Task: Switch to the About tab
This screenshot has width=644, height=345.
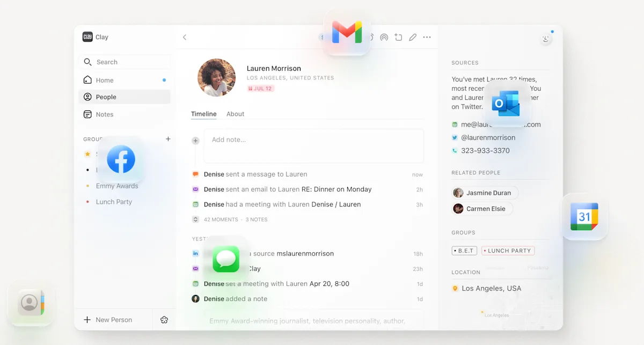Action: (x=235, y=114)
